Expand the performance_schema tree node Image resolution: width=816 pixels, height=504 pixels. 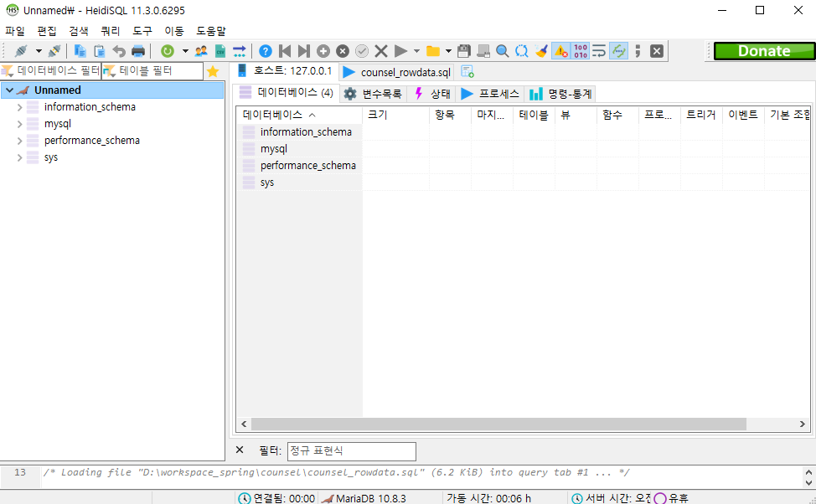point(19,141)
